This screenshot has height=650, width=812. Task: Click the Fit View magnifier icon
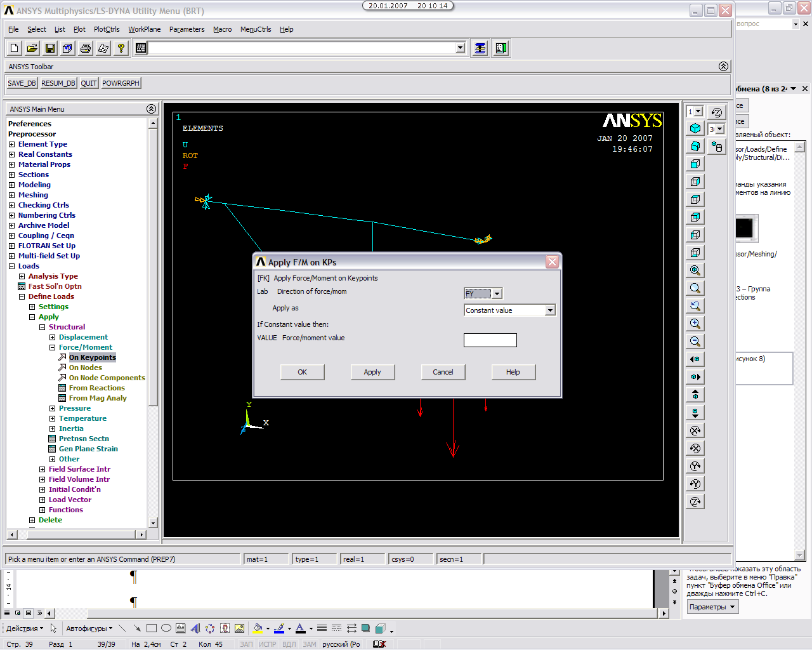(x=695, y=270)
